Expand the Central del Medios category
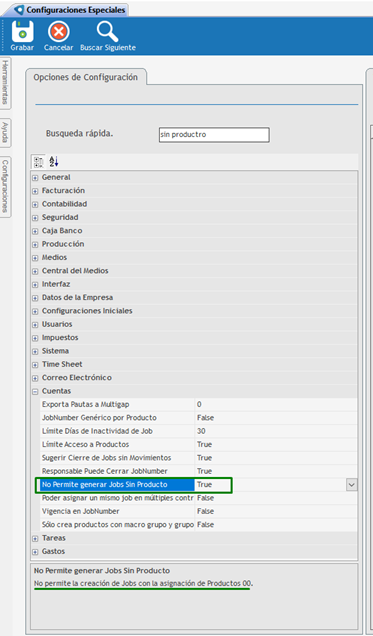The width and height of the screenshot is (373, 636). point(35,271)
